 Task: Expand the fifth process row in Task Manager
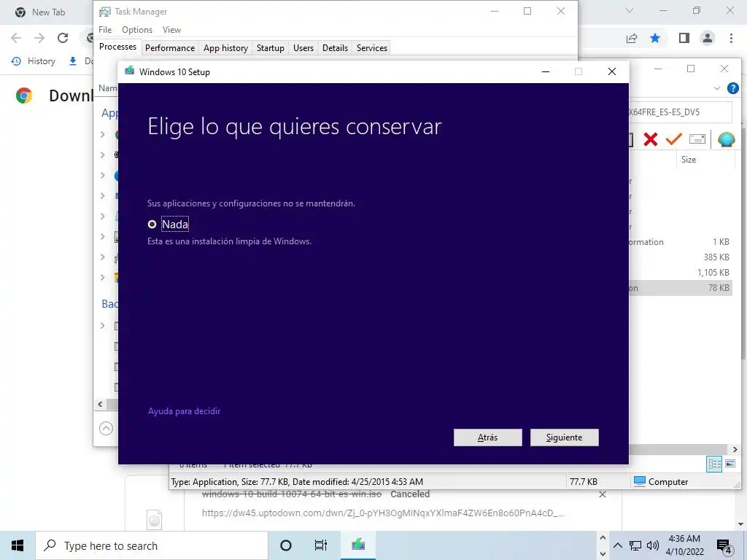[x=102, y=216]
